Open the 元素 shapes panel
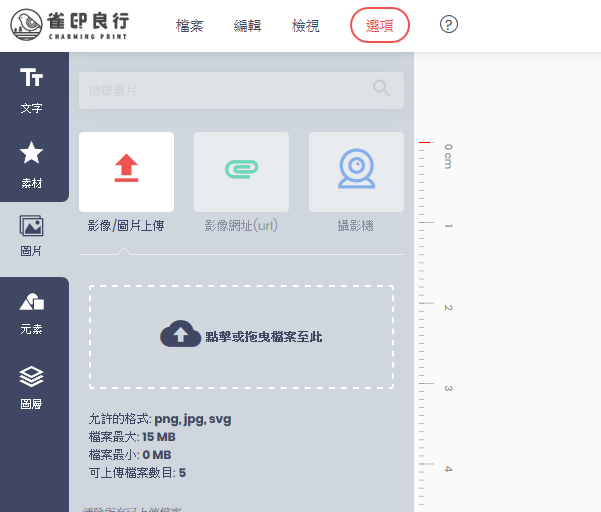 point(31,314)
